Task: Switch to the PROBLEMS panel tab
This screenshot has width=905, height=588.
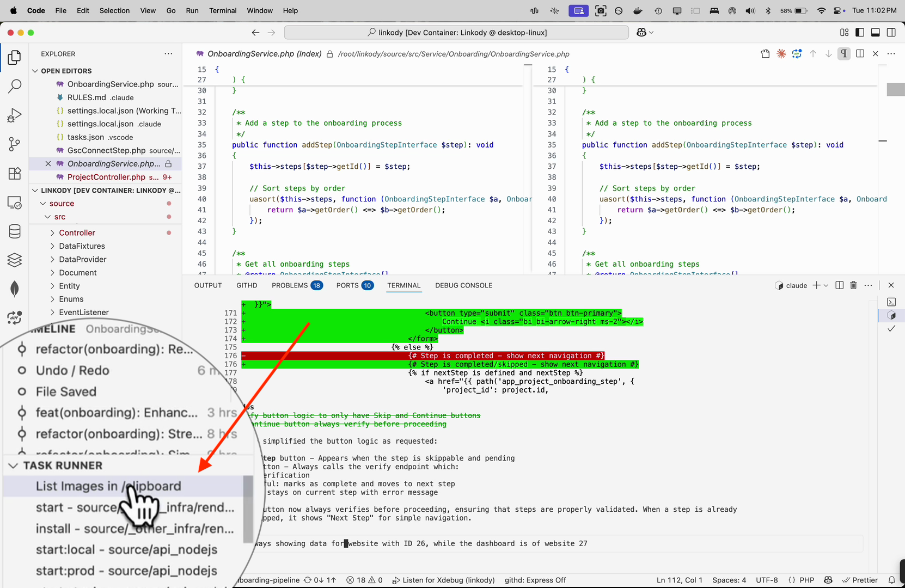Action: tap(297, 285)
